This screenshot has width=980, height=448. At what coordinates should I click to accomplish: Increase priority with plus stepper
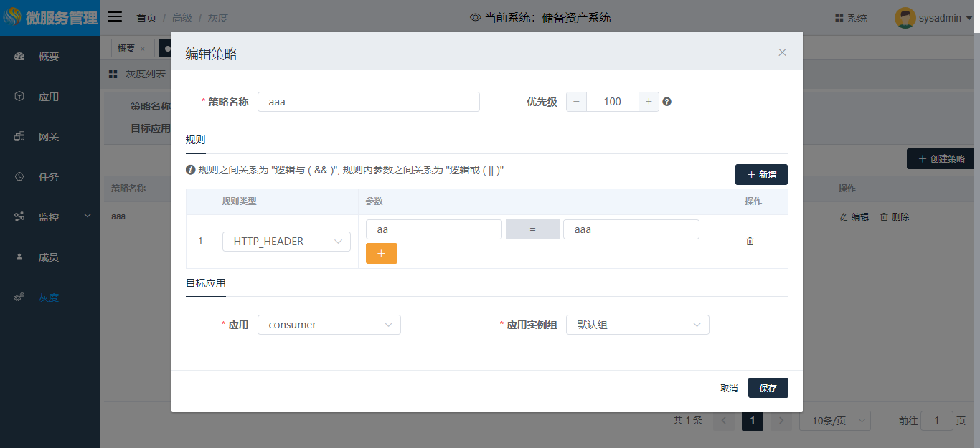click(649, 102)
